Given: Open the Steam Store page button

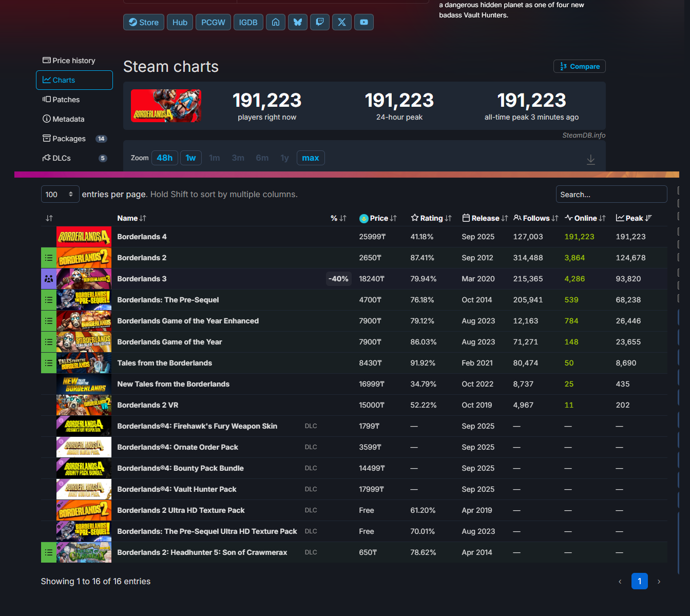Looking at the screenshot, I should [x=144, y=22].
